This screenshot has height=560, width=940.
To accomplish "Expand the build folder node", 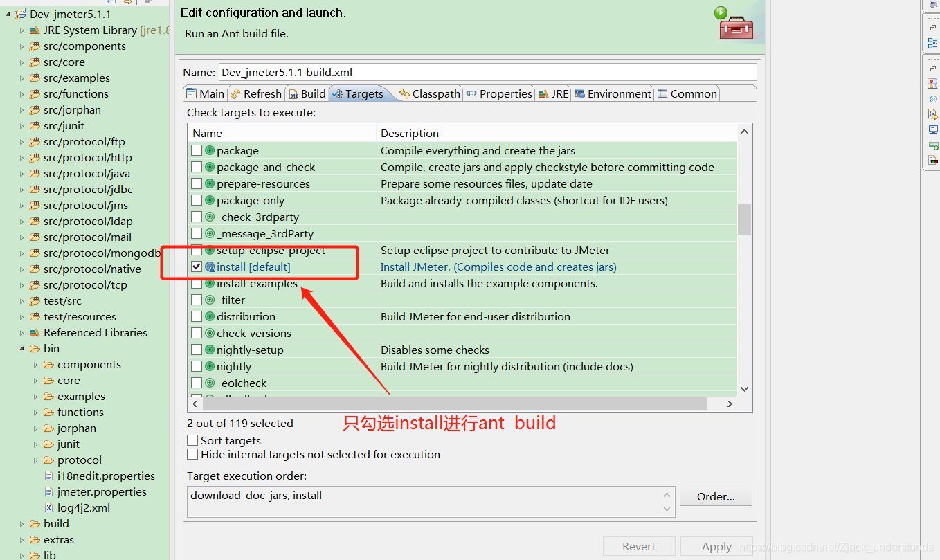I will tap(22, 524).
